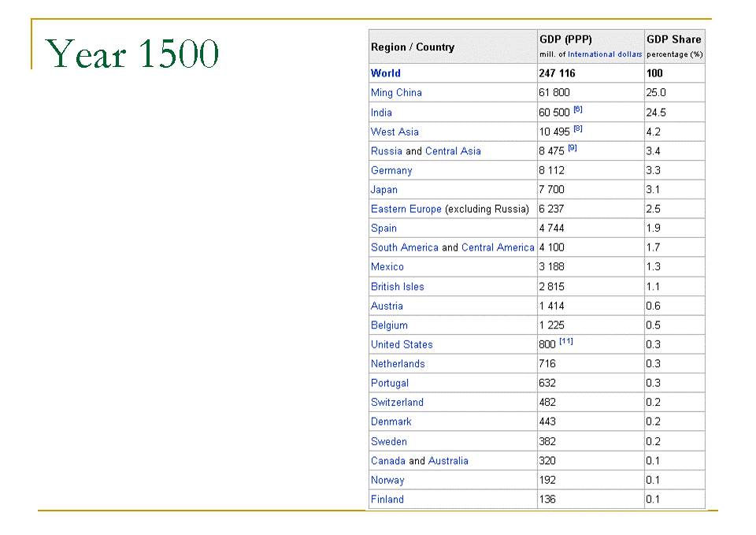Click the Russia link

[387, 151]
